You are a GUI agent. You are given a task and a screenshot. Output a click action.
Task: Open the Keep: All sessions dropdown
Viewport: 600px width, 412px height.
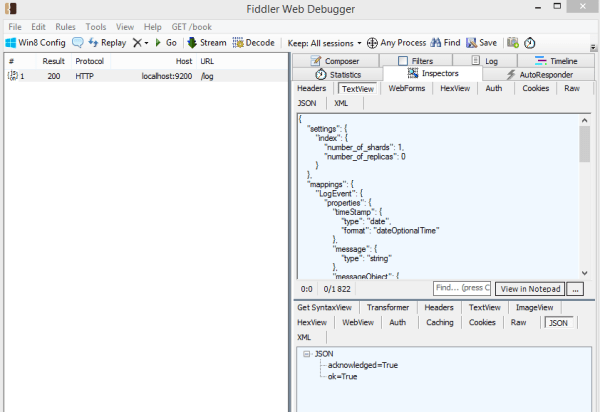coord(324,43)
